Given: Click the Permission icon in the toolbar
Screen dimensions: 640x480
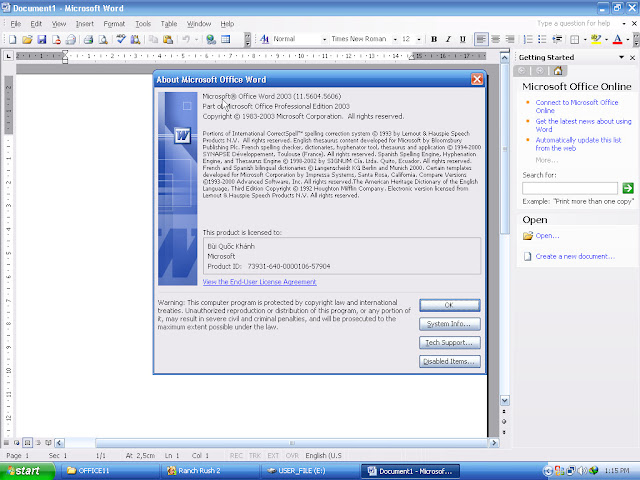Looking at the screenshot, I should click(56, 39).
